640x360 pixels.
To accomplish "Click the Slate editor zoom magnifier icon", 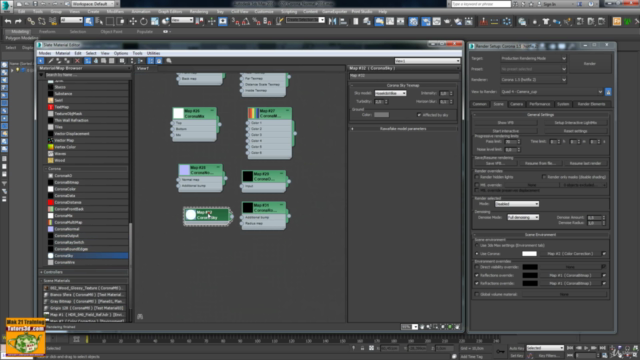I will point(169,61).
